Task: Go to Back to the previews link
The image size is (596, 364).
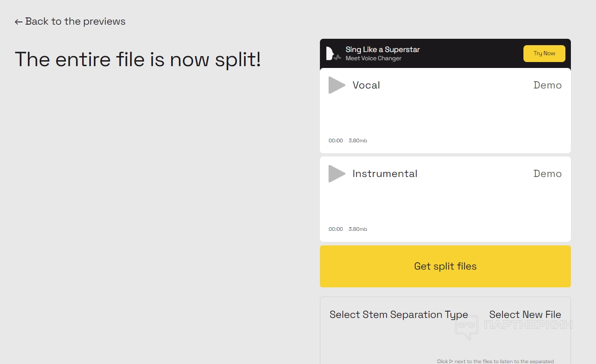Action: pyautogui.click(x=75, y=21)
